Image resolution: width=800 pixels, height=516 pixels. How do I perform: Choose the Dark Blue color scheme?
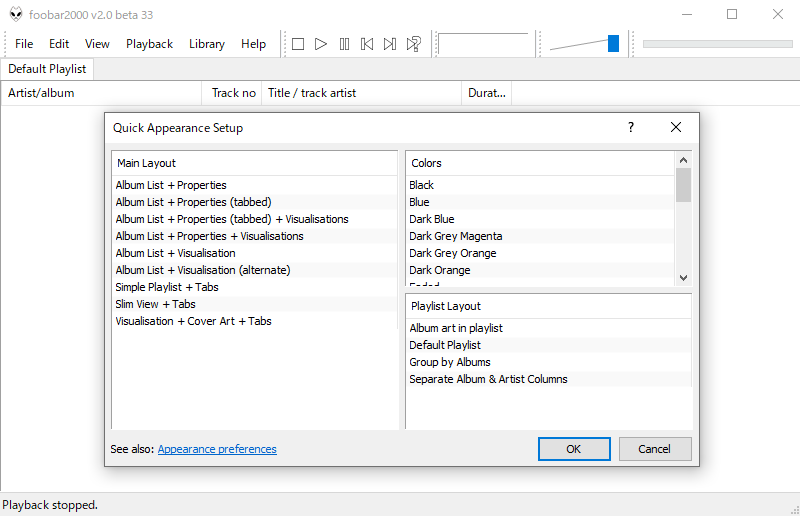(x=541, y=219)
